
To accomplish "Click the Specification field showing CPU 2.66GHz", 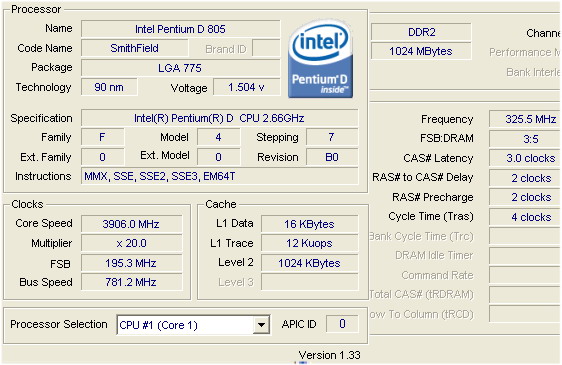I will click(219, 118).
